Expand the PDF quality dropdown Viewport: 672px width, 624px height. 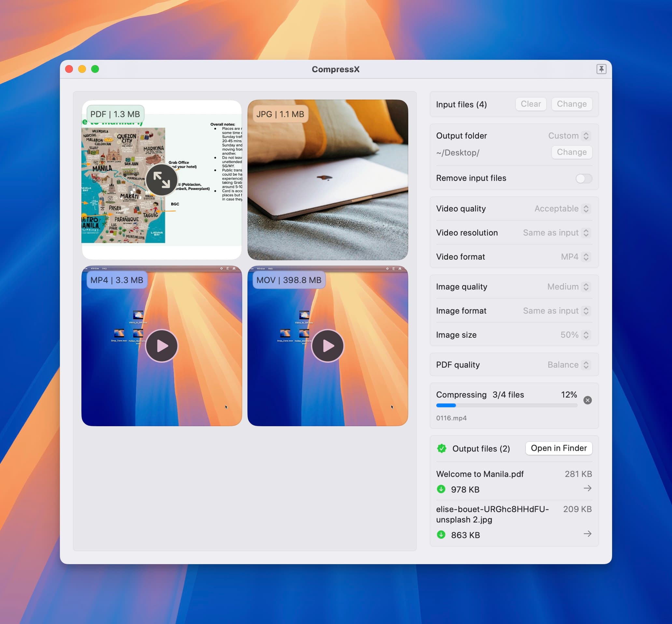(568, 365)
